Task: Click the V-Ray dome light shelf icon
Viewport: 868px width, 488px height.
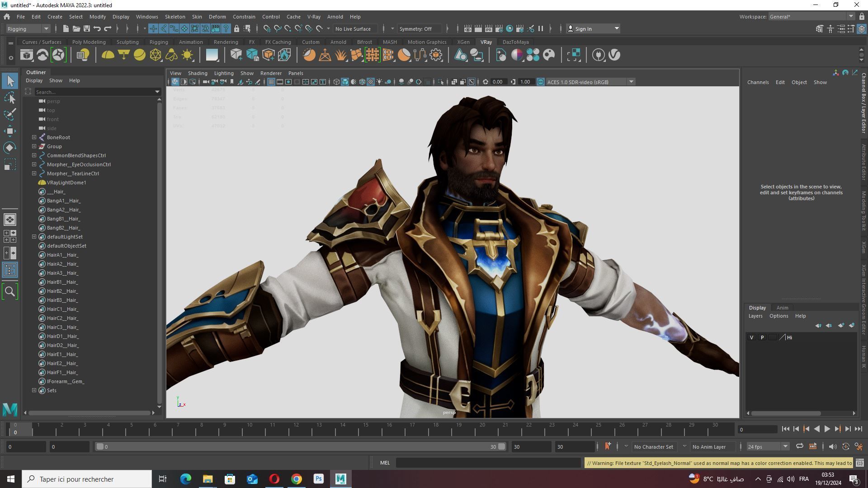Action: click(x=108, y=55)
